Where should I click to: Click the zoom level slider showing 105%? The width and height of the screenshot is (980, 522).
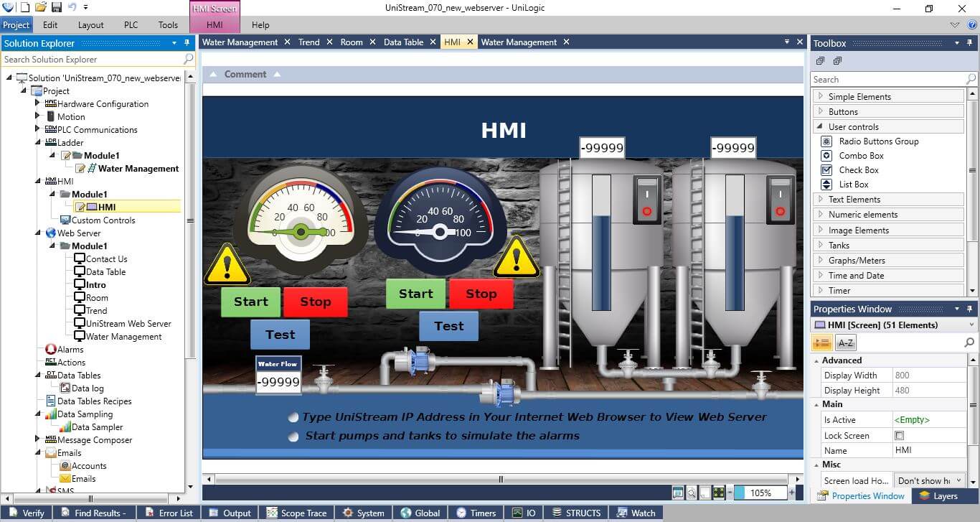pyautogui.click(x=760, y=493)
